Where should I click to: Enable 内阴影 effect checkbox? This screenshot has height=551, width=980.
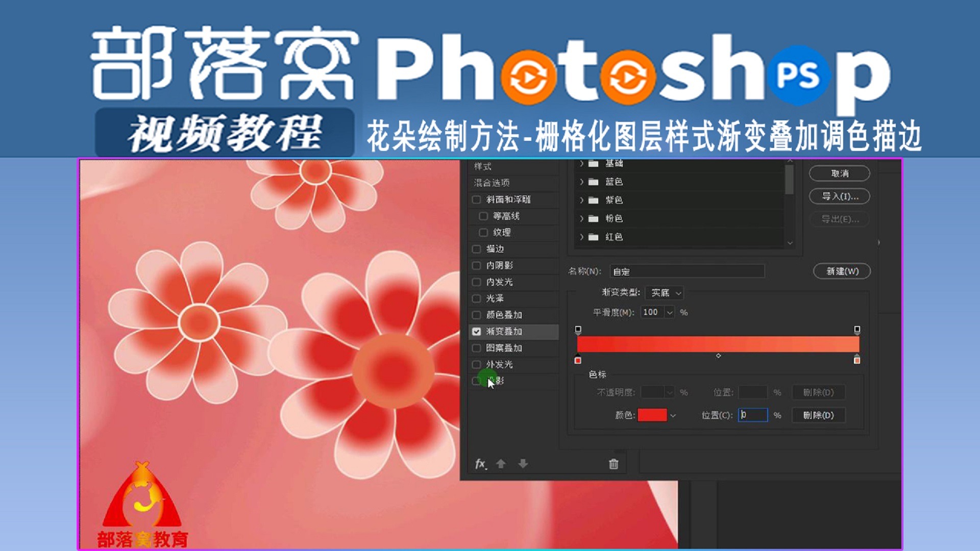pos(476,265)
